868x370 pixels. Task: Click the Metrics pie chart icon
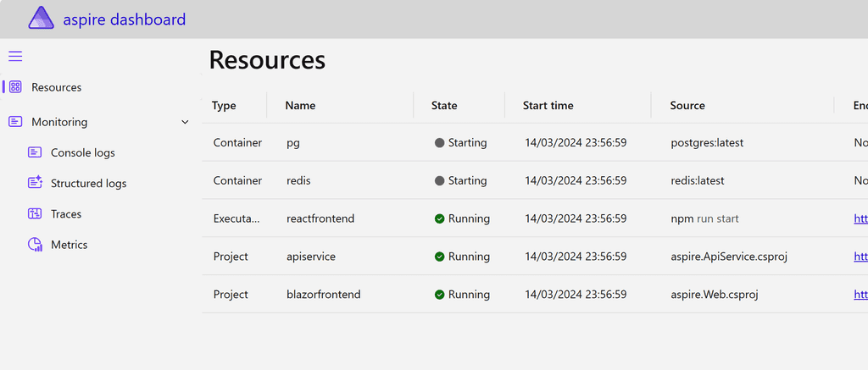pyautogui.click(x=35, y=245)
